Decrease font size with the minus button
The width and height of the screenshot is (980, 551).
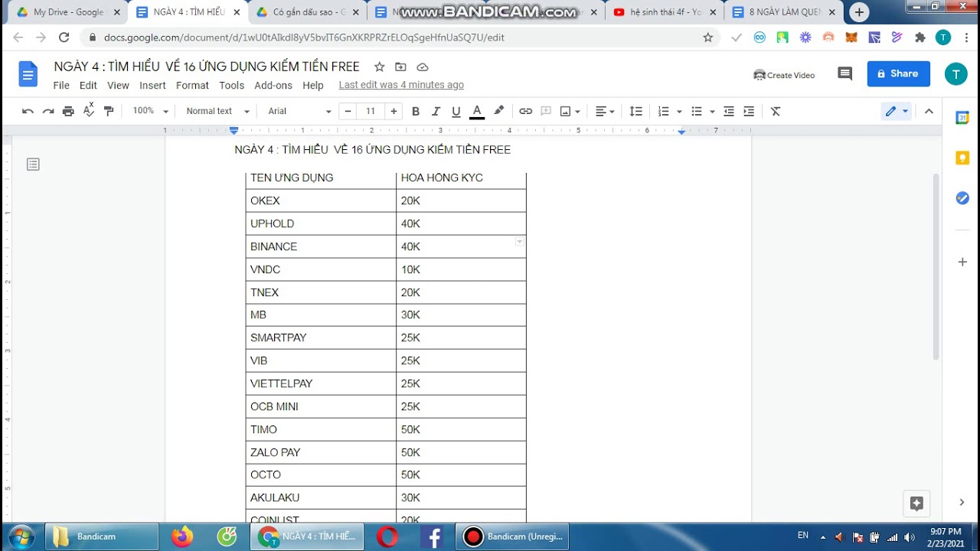click(348, 111)
